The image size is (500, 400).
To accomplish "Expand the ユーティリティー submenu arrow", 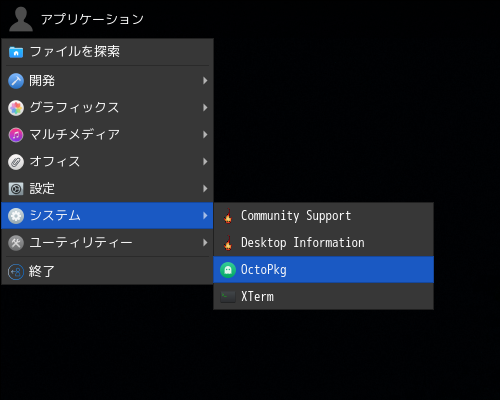I will tap(205, 243).
